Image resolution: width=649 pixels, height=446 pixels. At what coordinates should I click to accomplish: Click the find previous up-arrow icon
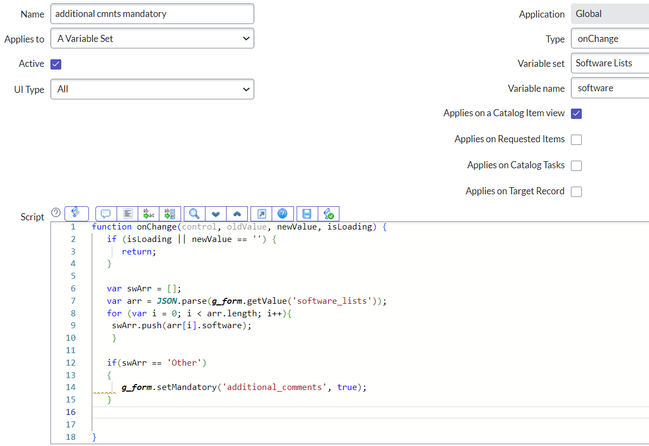pyautogui.click(x=237, y=213)
